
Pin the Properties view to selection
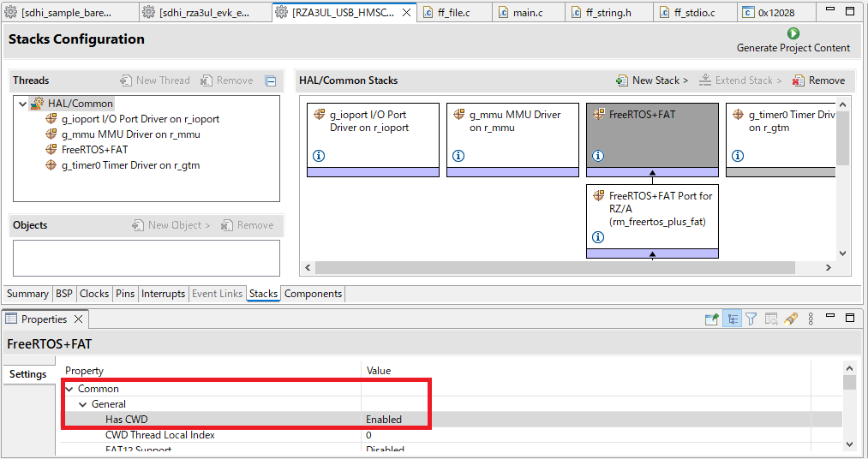(711, 319)
